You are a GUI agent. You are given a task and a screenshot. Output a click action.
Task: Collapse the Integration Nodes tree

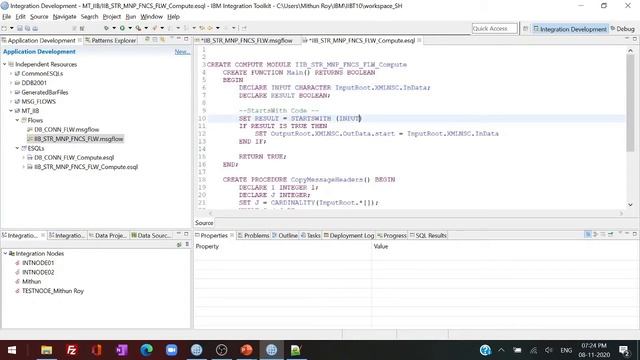5,253
